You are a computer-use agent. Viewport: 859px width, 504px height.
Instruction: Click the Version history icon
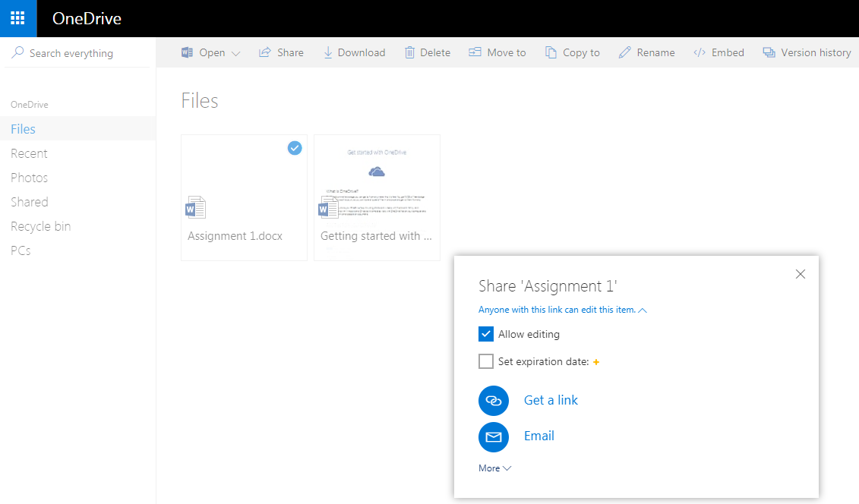point(769,52)
